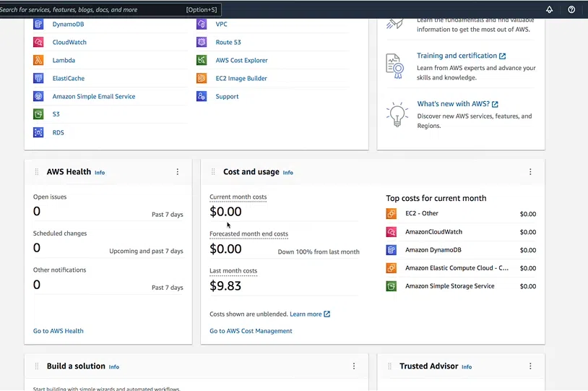
Task: Open the S3 link
Action: tap(56, 114)
